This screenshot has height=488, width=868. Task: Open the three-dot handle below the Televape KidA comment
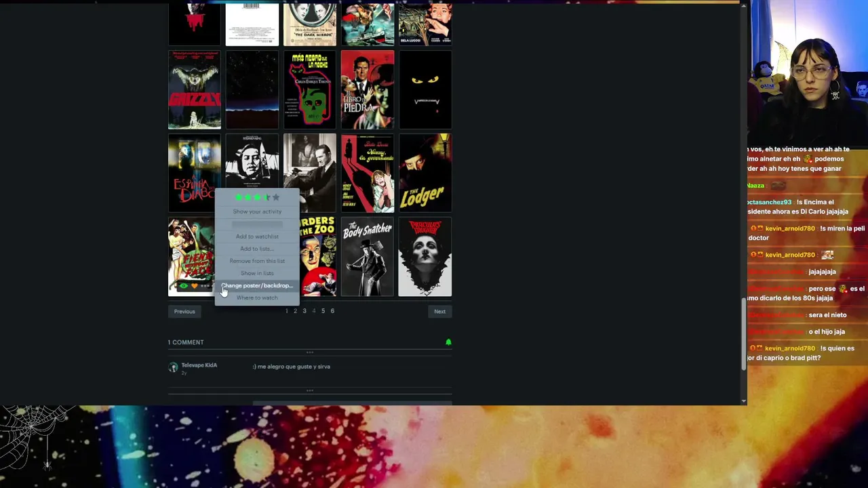pos(310,390)
